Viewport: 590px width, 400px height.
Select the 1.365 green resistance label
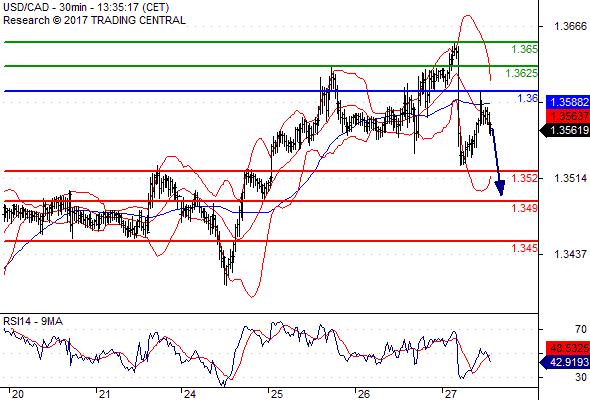[x=524, y=49]
